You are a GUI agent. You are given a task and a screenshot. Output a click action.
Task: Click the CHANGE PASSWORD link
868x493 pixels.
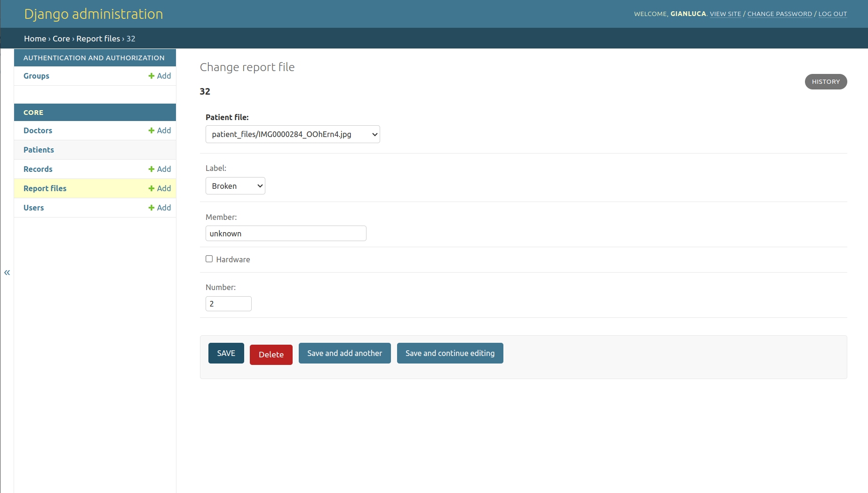tap(780, 14)
